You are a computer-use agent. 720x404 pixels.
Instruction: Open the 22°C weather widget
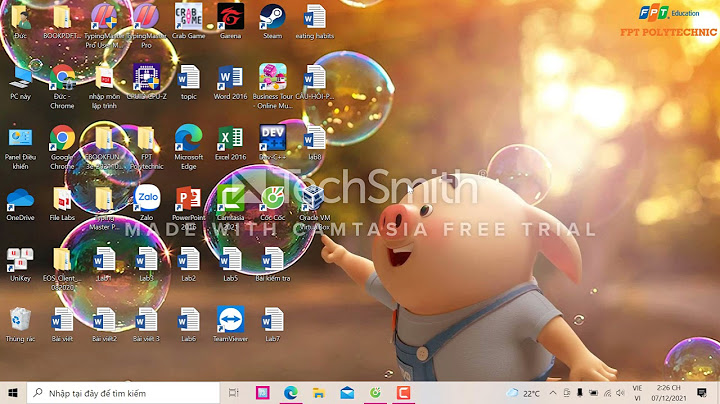point(523,393)
